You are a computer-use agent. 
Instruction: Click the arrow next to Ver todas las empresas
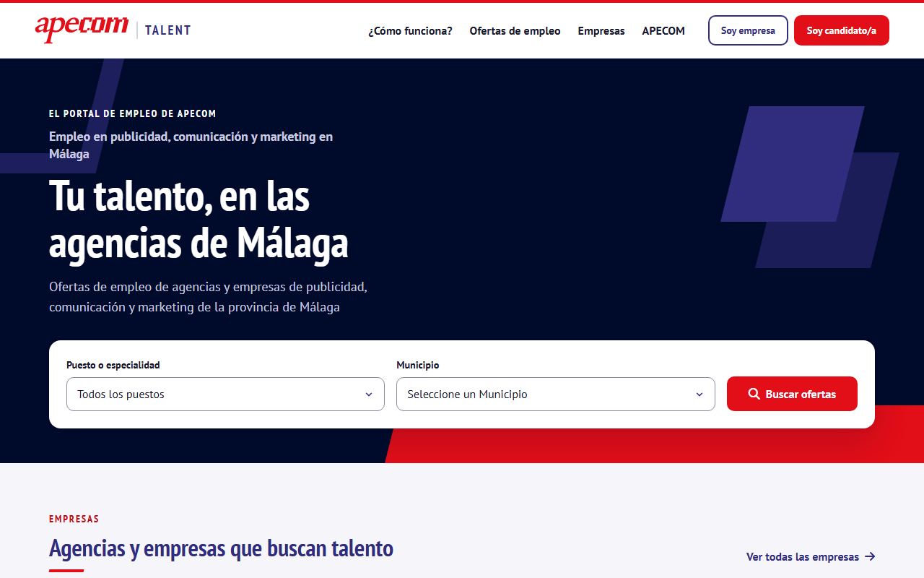870,556
